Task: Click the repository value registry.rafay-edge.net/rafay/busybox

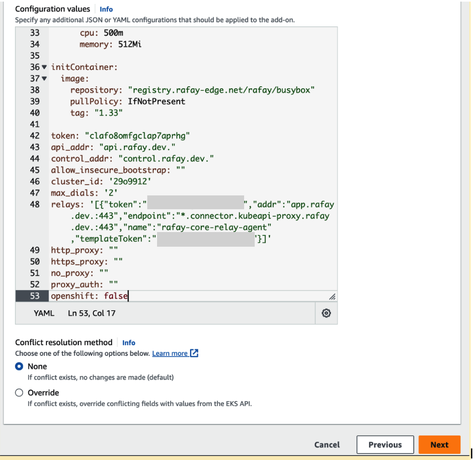Action: (x=221, y=90)
